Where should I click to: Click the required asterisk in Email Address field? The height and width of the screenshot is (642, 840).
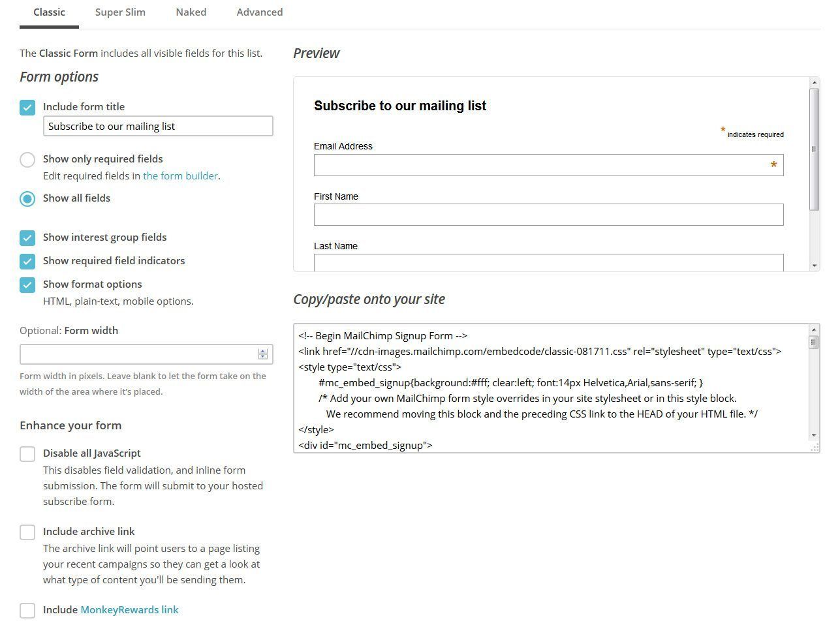tap(773, 165)
